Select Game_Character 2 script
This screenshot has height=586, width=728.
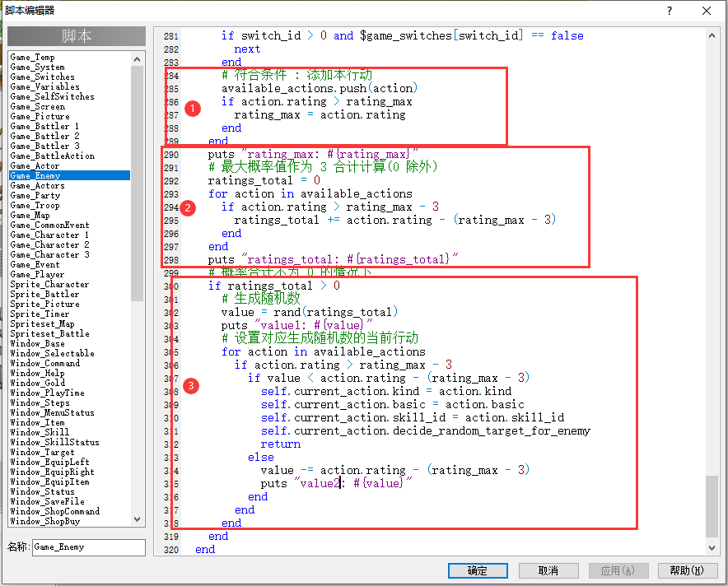[49, 244]
